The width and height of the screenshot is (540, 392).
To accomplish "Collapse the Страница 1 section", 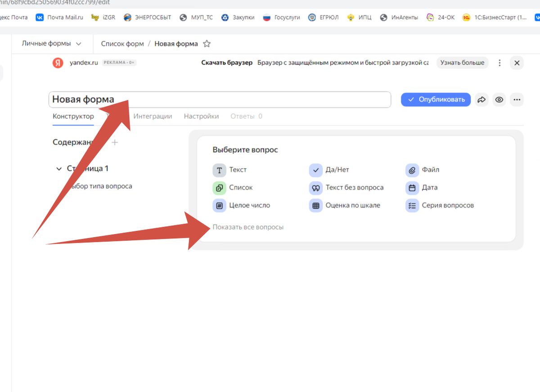I will pos(58,169).
